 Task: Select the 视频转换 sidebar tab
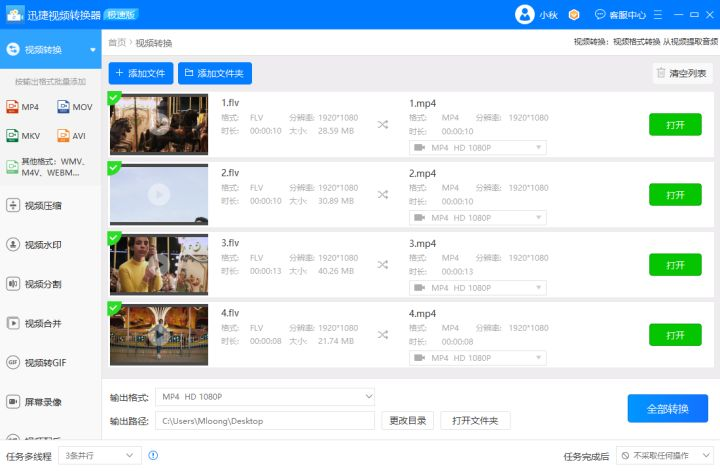(x=51, y=49)
